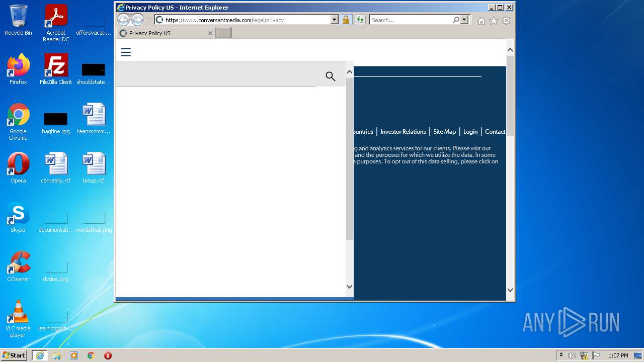Open the IE Home button

coord(481,21)
